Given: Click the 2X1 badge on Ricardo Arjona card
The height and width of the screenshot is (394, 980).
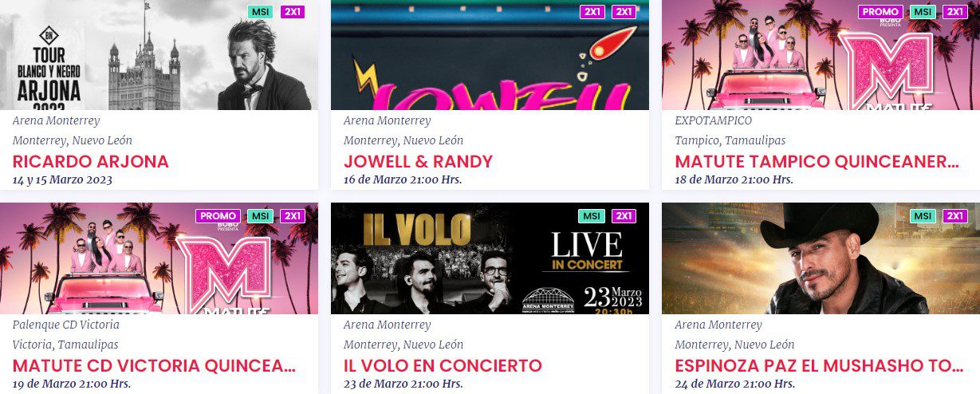Looking at the screenshot, I should point(293,12).
